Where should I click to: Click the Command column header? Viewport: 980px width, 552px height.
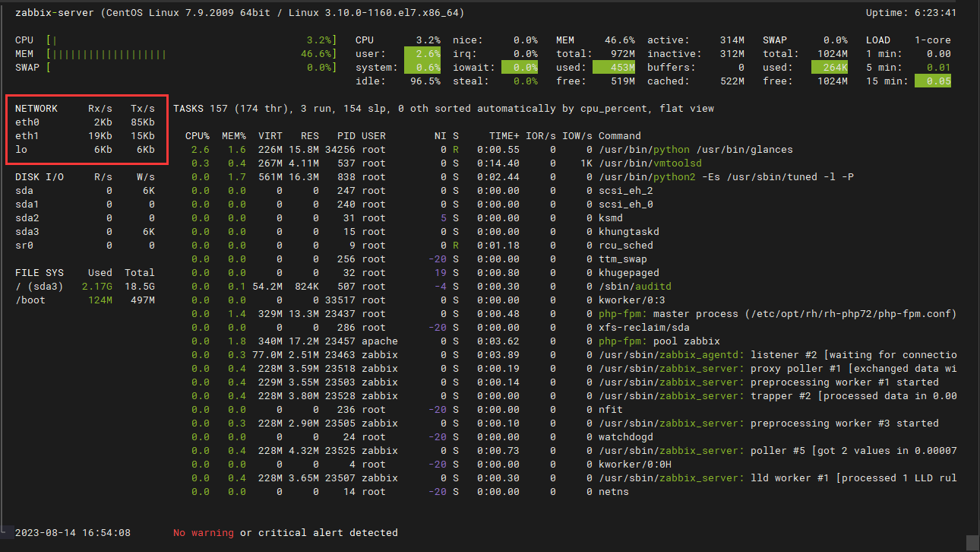pyautogui.click(x=620, y=136)
